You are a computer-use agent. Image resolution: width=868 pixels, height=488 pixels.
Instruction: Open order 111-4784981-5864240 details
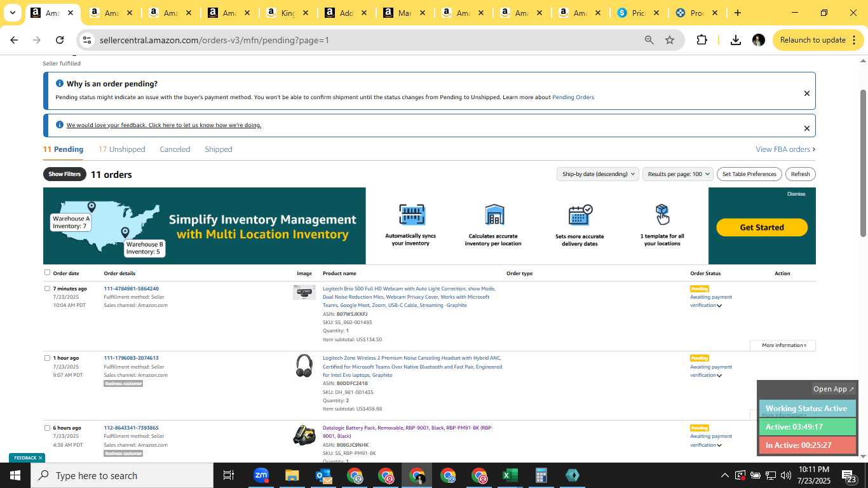131,288
